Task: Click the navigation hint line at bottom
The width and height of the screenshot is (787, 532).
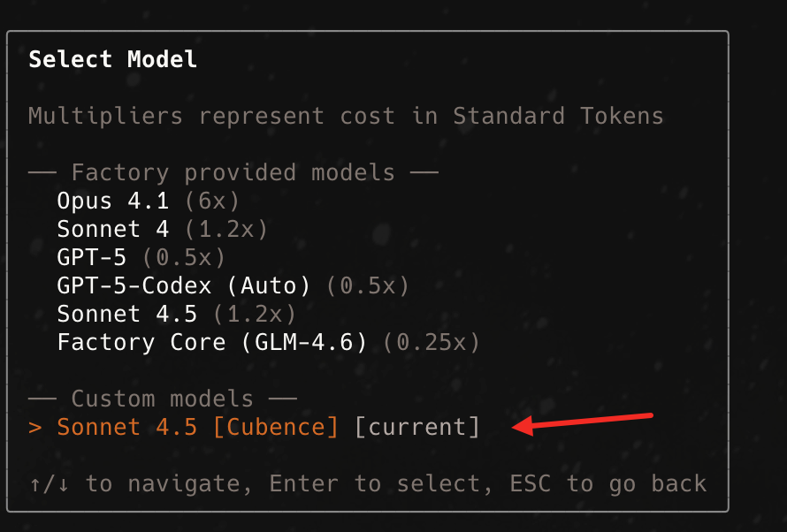Action: [366, 483]
